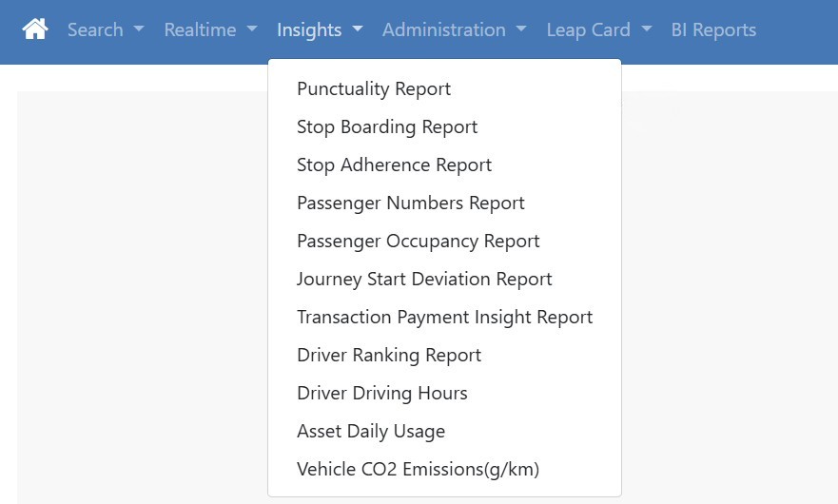Open Journey Start Deviation Report
Viewport: 838px width, 504px height.
tap(424, 279)
